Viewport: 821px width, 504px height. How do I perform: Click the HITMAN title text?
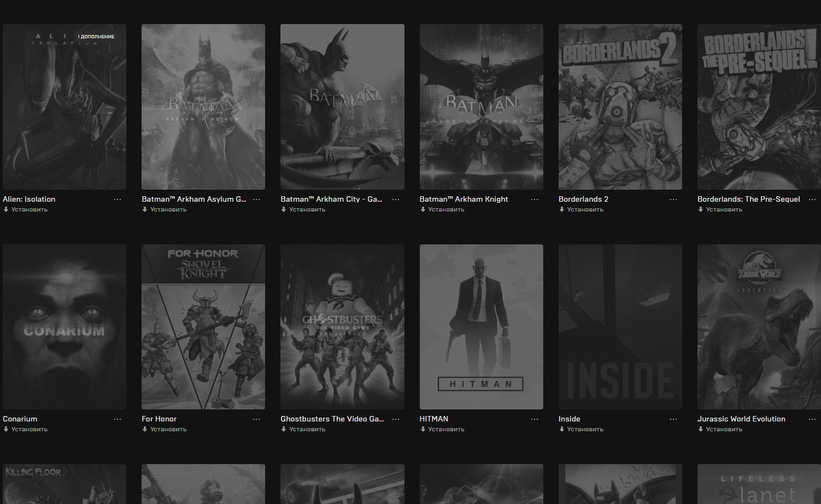point(434,419)
